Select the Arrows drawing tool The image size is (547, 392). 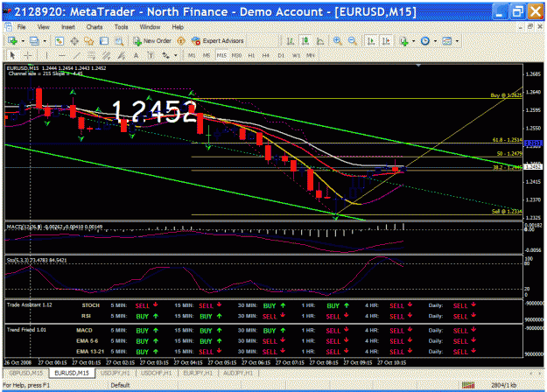point(165,55)
